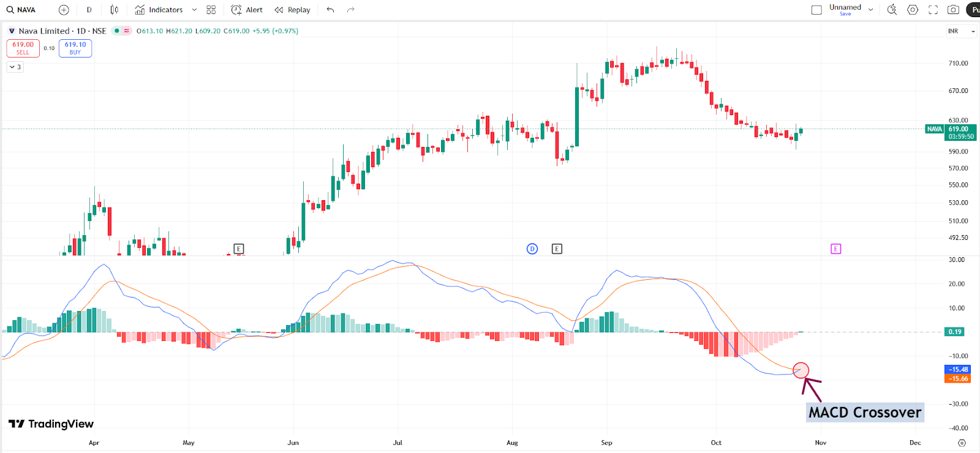Open the candlestick chart style selector
The width and height of the screenshot is (980, 453).
pos(114,10)
